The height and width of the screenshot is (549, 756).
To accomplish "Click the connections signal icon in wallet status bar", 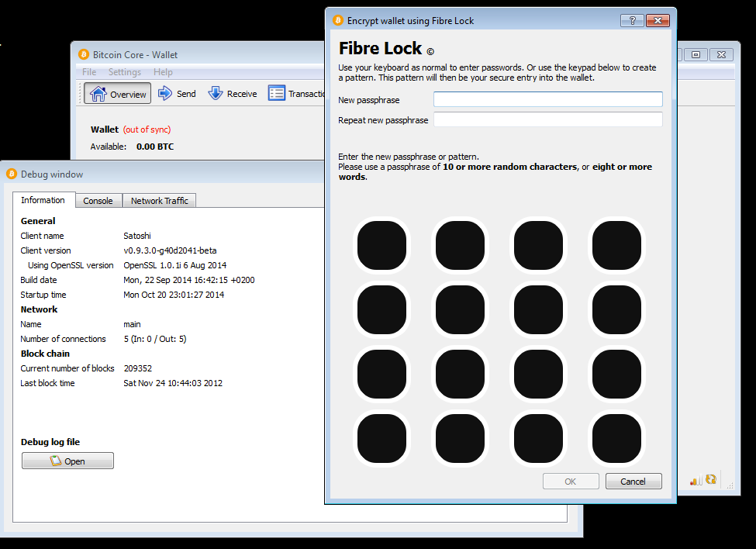I will (696, 480).
